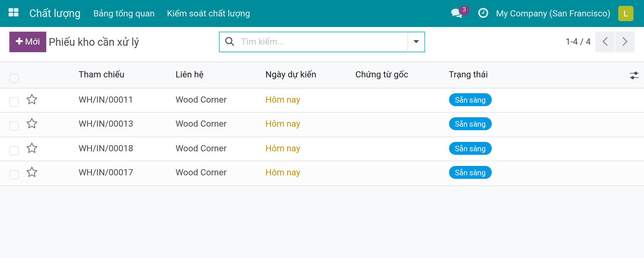Star the WH/IN/00018 record as favorite
Viewport: 644px width, 258px height.
[32, 148]
